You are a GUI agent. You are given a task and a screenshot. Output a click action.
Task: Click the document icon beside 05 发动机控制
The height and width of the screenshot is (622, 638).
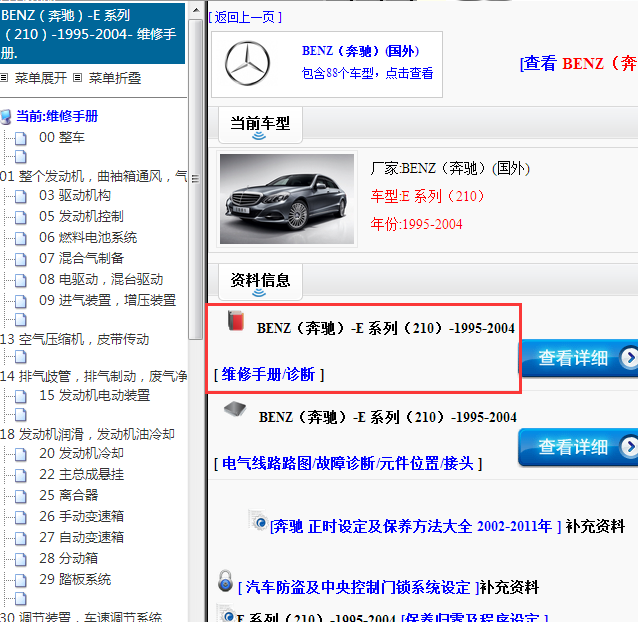point(21,217)
